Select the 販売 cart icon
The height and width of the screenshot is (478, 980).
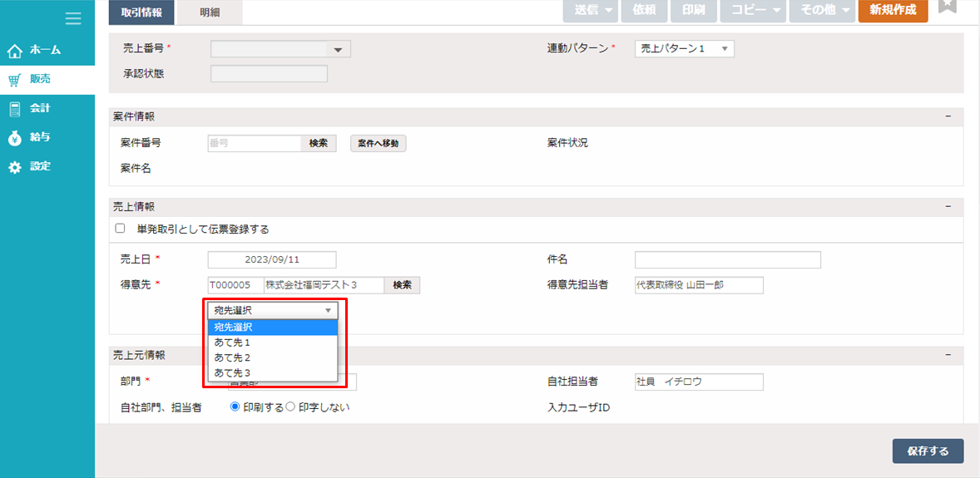click(14, 80)
